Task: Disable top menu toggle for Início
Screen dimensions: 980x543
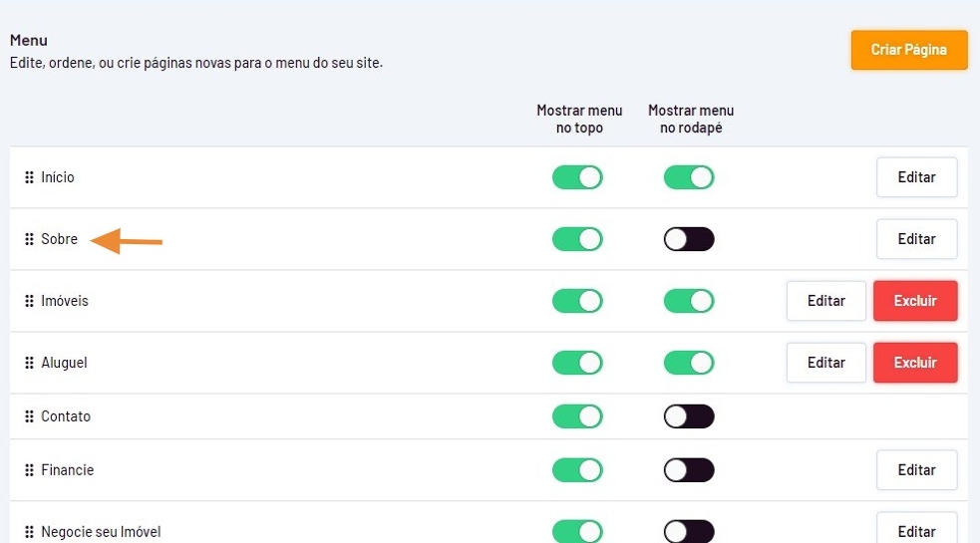Action: click(x=577, y=177)
